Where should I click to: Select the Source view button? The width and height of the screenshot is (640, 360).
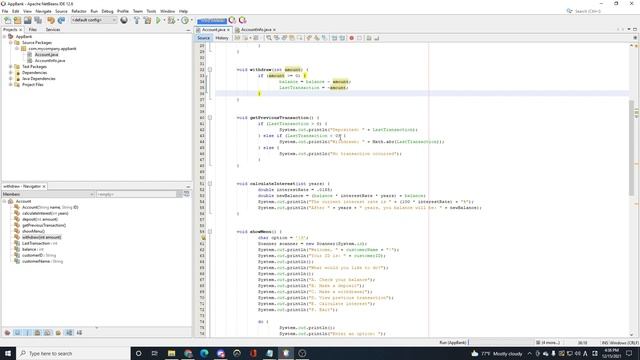point(203,38)
